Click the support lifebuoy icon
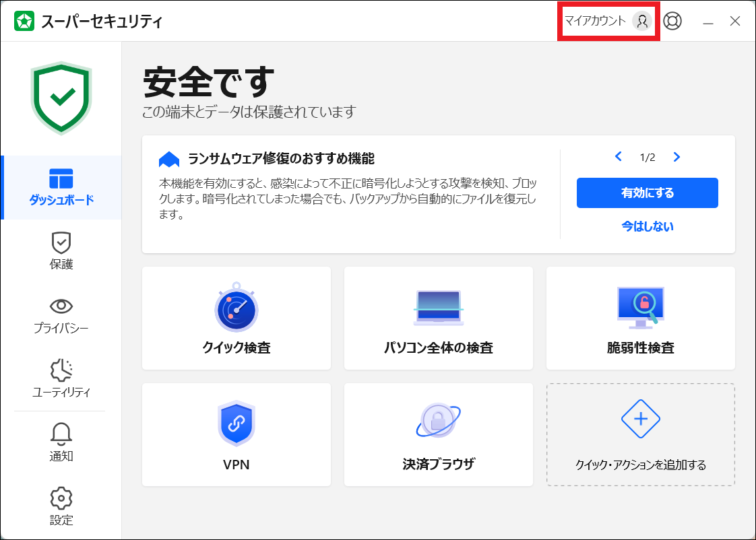756x540 pixels. coord(672,21)
